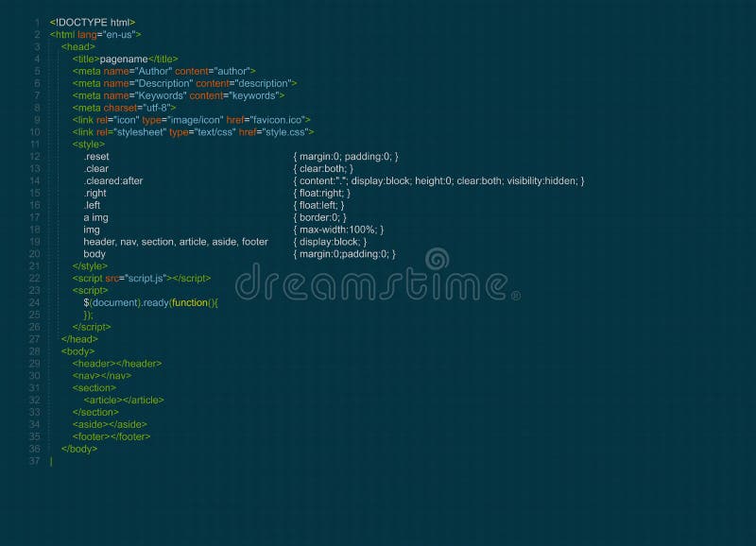Click the "body" CSS selector on line 20
This screenshot has width=756, height=546.
94,254
